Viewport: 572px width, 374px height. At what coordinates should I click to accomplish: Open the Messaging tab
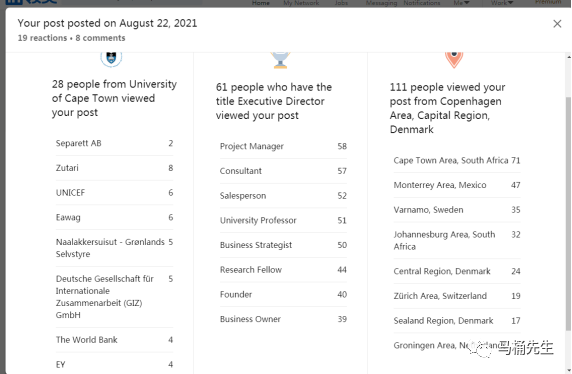point(381,3)
